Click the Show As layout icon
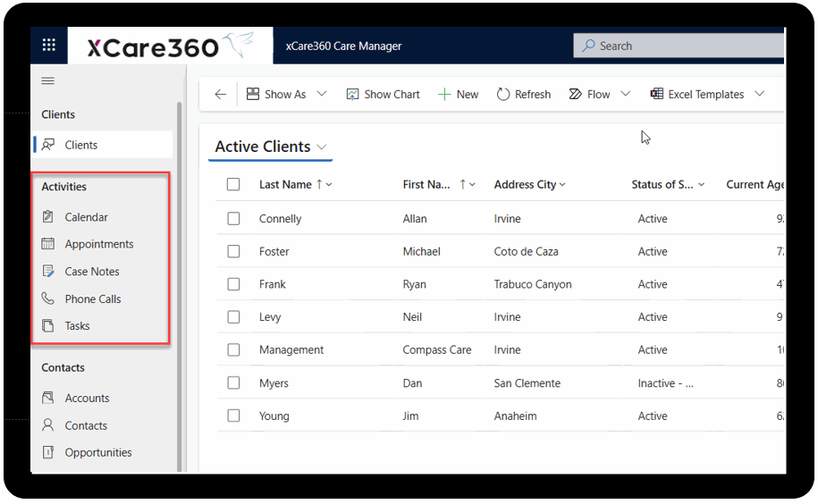Viewport: 818px width, 504px height. (253, 94)
